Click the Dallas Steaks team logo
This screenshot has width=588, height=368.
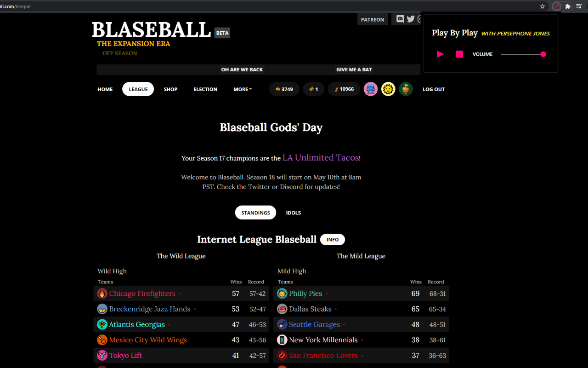pos(282,309)
